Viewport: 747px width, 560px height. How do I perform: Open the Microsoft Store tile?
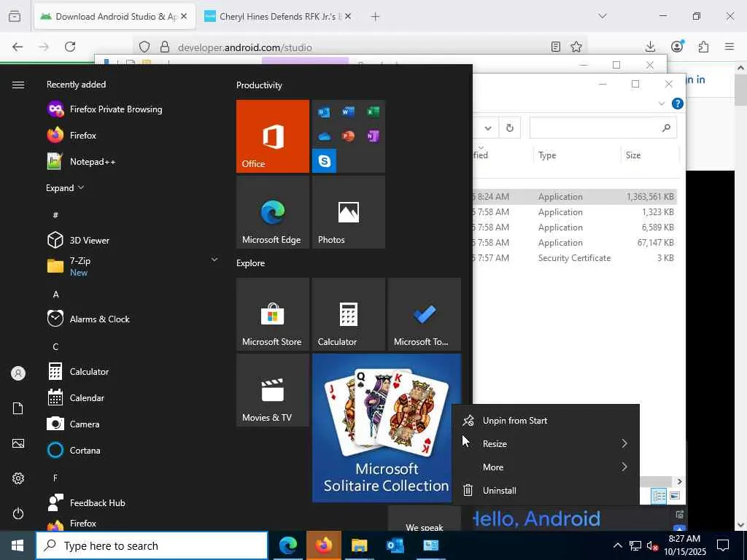coord(273,314)
